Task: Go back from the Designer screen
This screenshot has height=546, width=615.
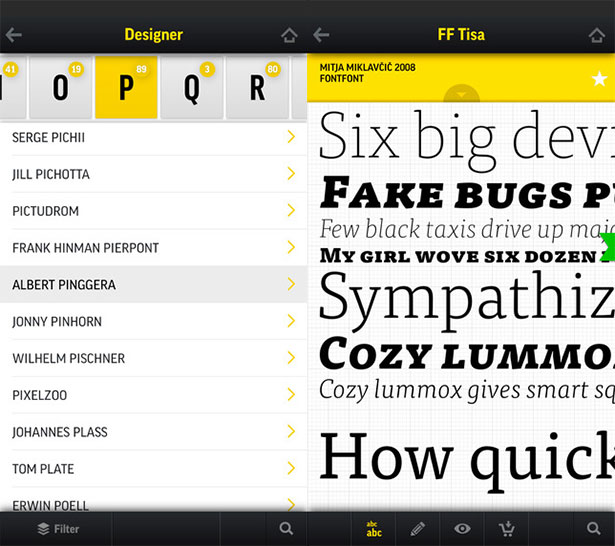Action: coord(14,35)
